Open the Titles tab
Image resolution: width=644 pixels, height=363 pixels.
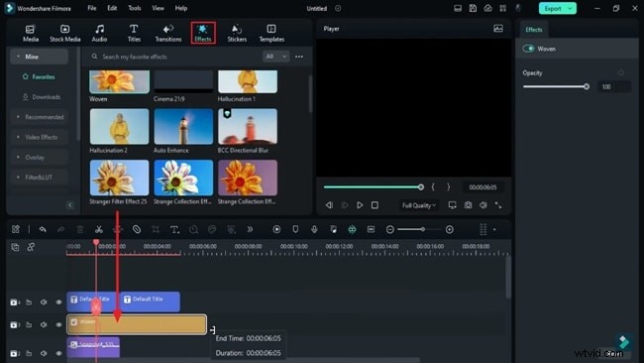pyautogui.click(x=134, y=33)
